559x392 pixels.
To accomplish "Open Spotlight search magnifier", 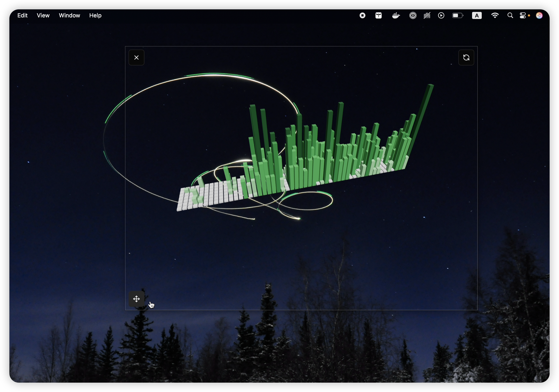I will [510, 16].
